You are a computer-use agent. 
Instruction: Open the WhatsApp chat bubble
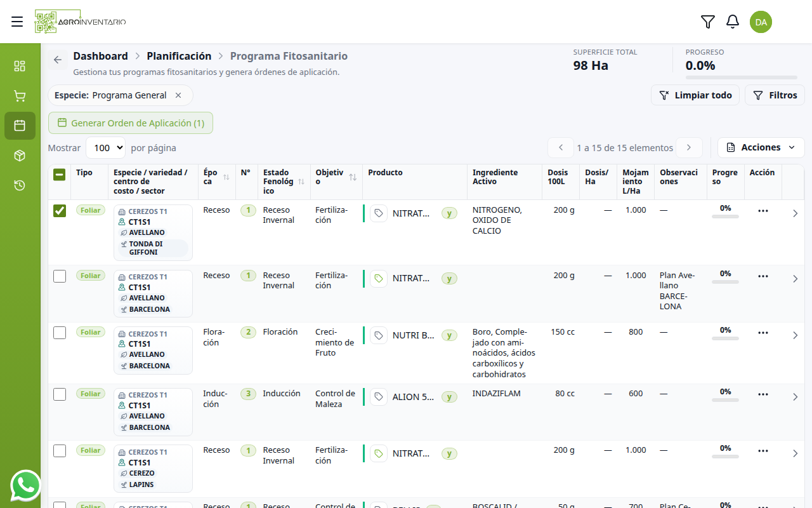pyautogui.click(x=25, y=486)
